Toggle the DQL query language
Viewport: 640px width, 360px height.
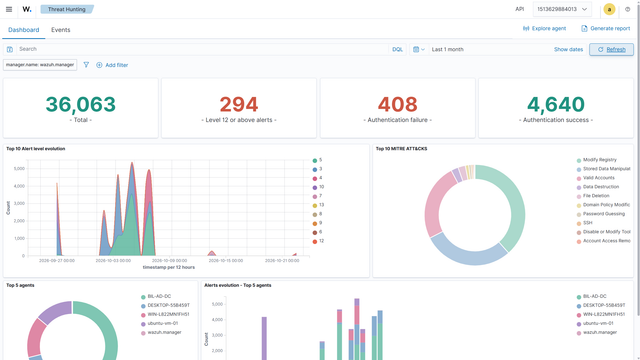pyautogui.click(x=397, y=49)
